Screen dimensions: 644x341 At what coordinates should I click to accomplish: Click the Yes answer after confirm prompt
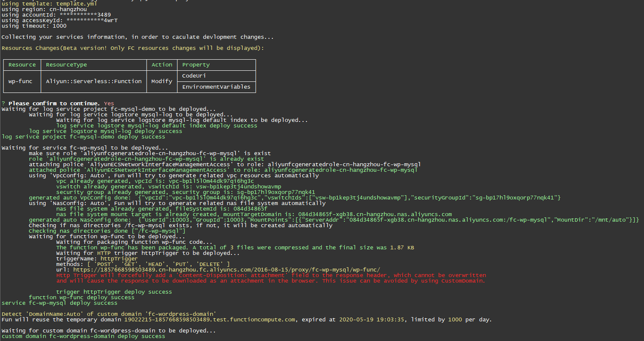pos(109,104)
